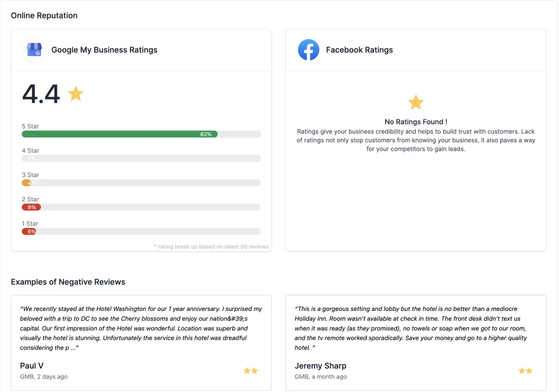
Task: Click Jeremy Sharp's two-star rating
Action: (525, 371)
